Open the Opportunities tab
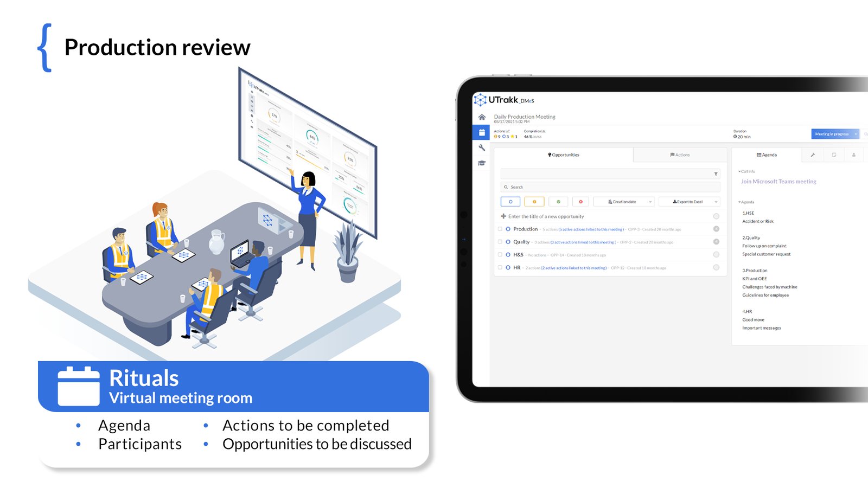The height and width of the screenshot is (488, 868). [564, 155]
